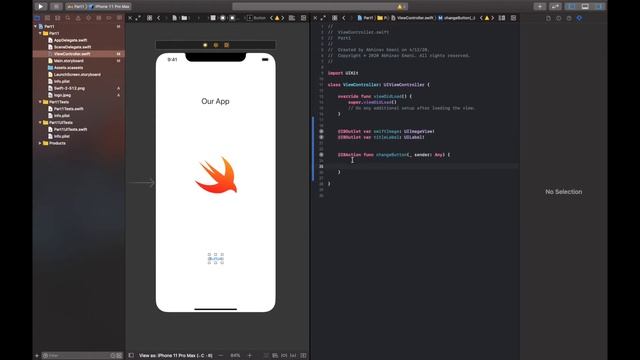Select the Swift logo image view
Image resolution: width=640 pixels, height=360 pixels.
216,175
